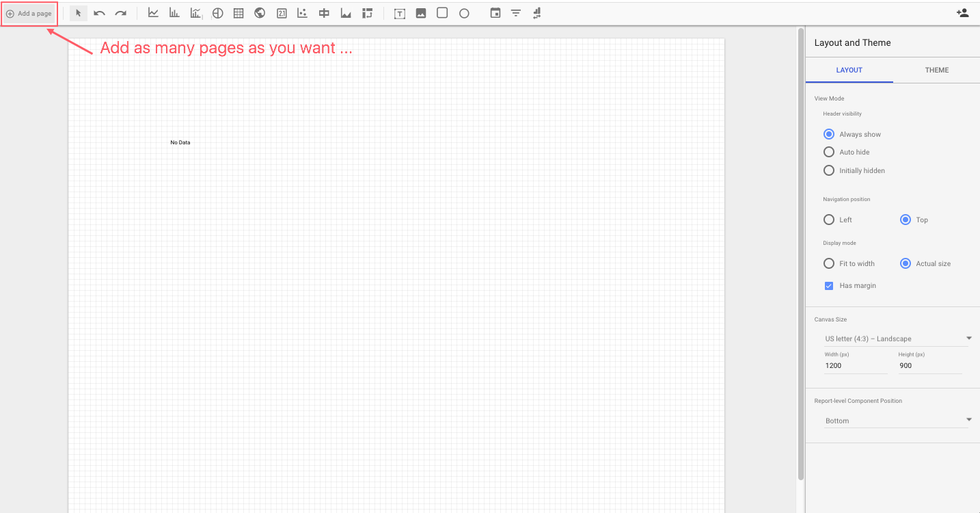
Task: Click the Add a page button
Action: [29, 12]
